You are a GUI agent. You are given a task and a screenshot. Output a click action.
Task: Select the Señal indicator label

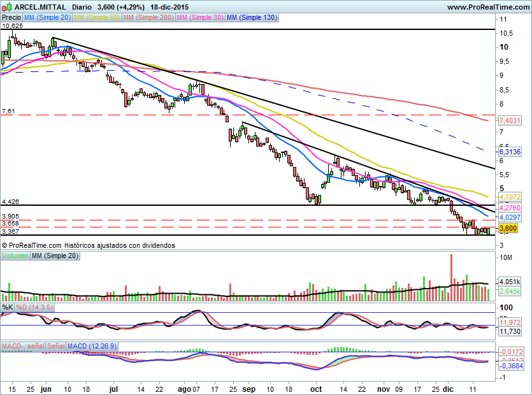[x=56, y=346]
